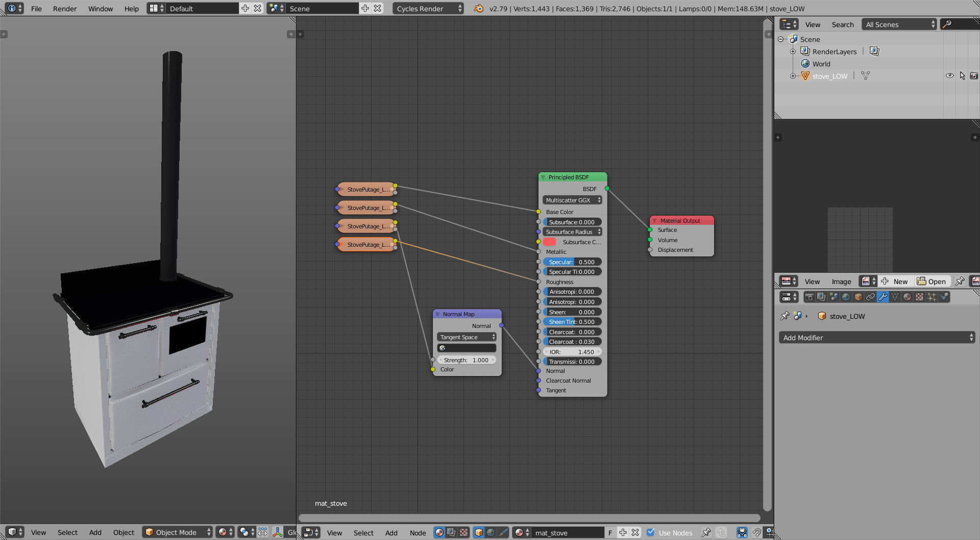Toggle pin in node editor header

(x=706, y=532)
